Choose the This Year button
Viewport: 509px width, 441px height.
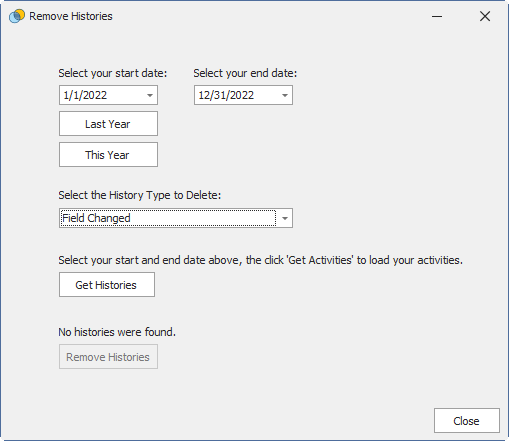[x=108, y=155]
